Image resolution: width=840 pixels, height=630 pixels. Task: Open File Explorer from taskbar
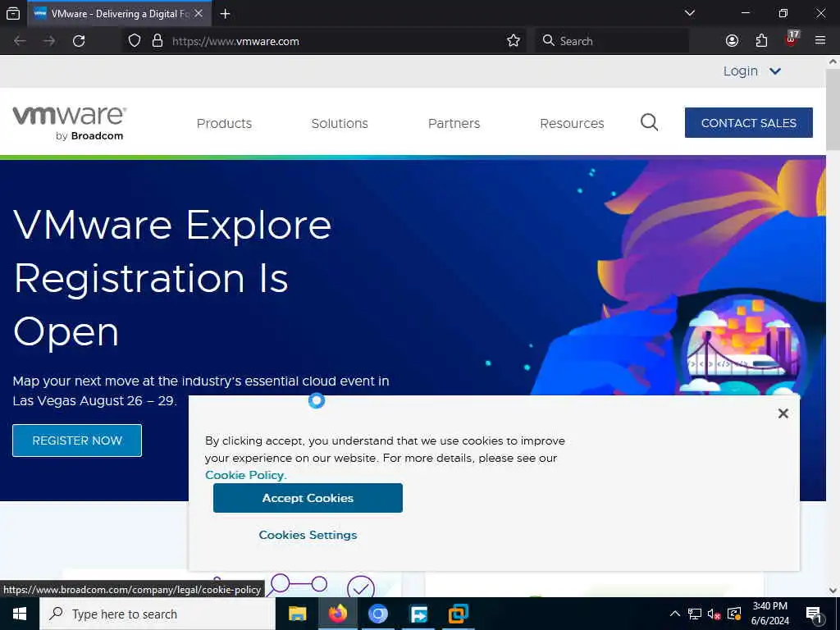pos(297,614)
